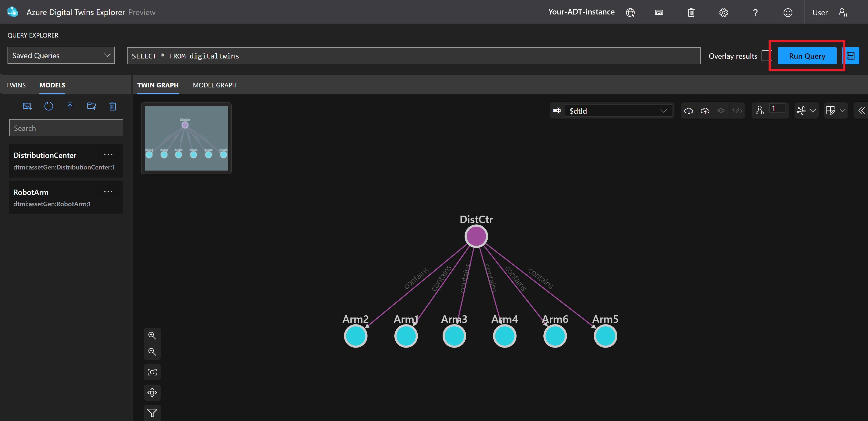Toggle eye icon to show all twins
The image size is (868, 421).
point(721,110)
